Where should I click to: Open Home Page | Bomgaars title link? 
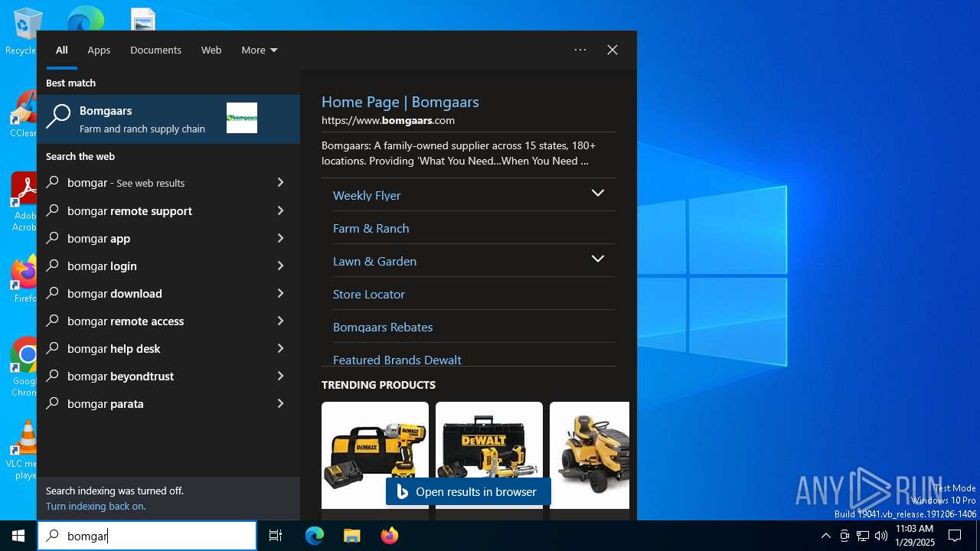pyautogui.click(x=400, y=102)
